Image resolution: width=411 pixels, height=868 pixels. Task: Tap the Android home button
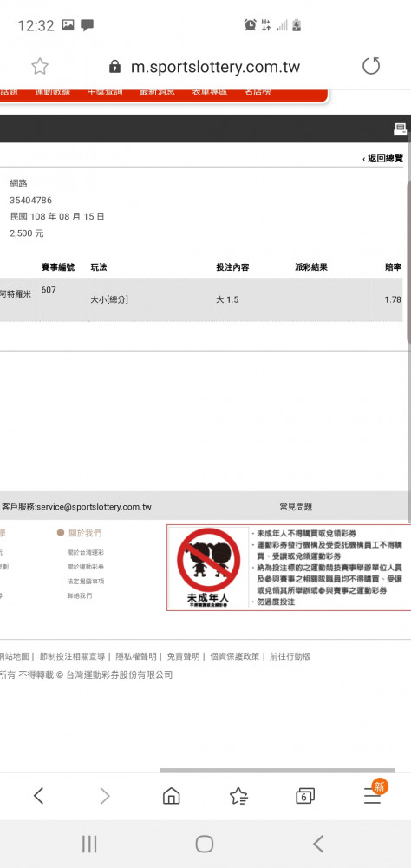click(x=205, y=845)
